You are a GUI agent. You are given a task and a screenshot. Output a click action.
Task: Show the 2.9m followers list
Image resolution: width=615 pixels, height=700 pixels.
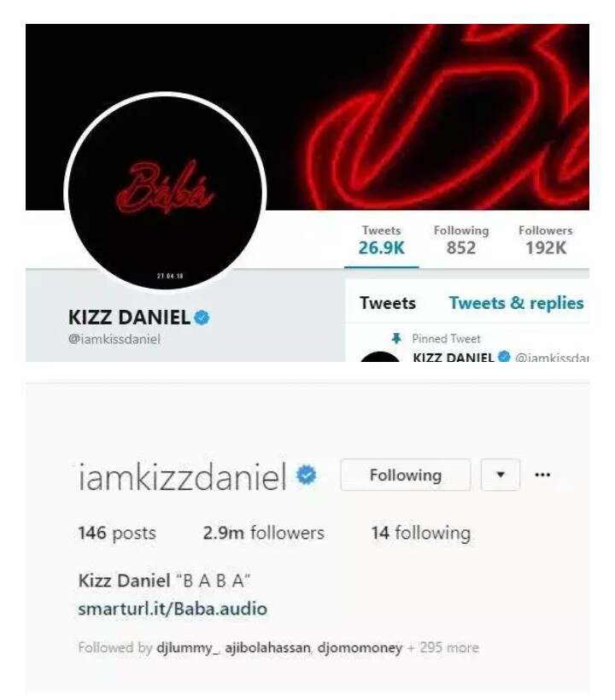263,533
